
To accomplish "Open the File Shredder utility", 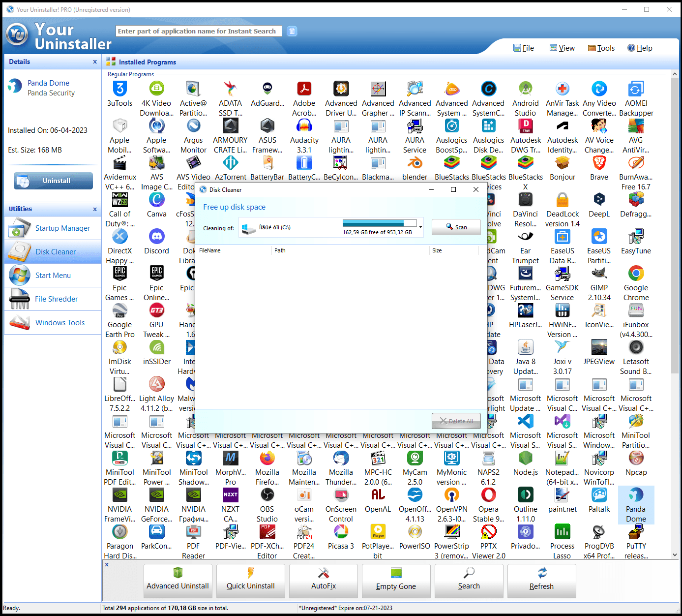I will [x=53, y=299].
